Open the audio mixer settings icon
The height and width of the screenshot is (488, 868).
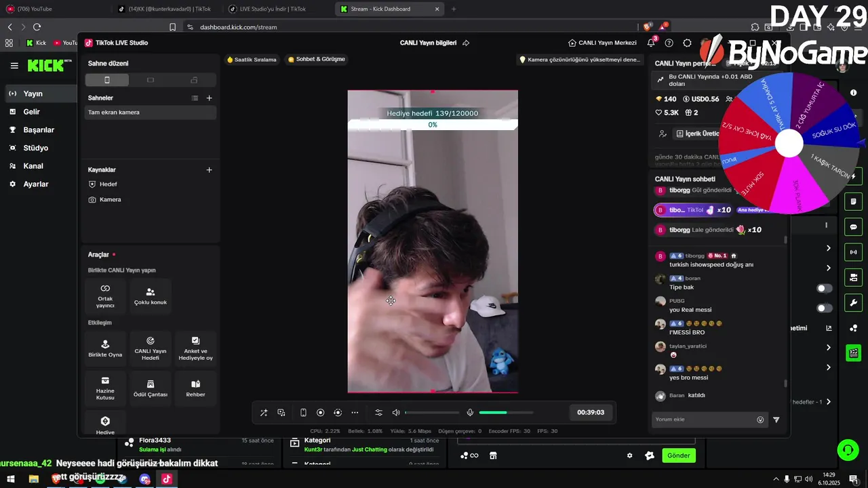[378, 413]
